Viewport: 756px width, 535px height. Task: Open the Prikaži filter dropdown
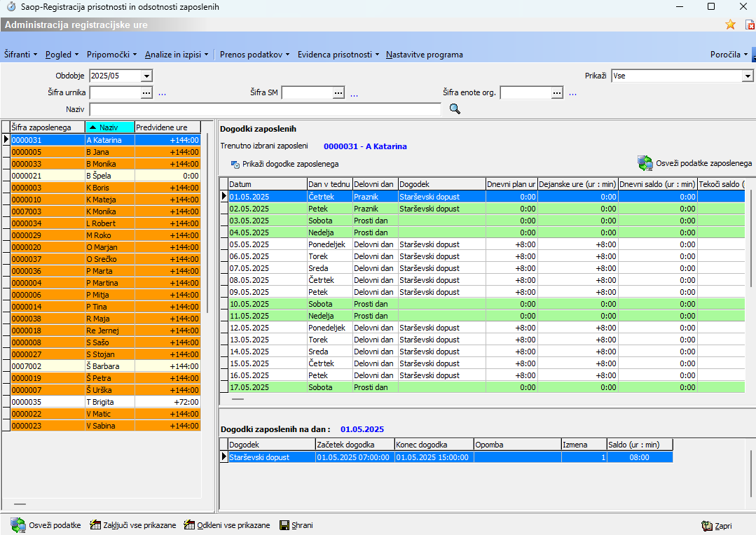[x=747, y=76]
